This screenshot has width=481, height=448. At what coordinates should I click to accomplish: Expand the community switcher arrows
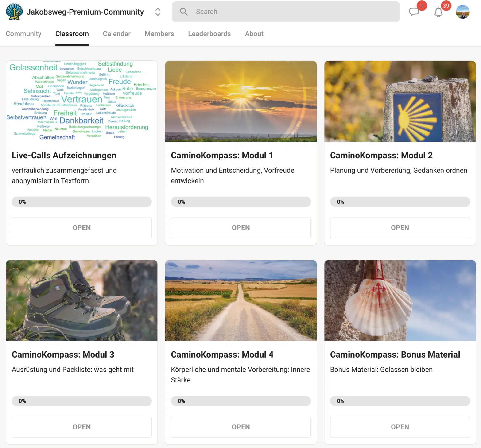[158, 12]
